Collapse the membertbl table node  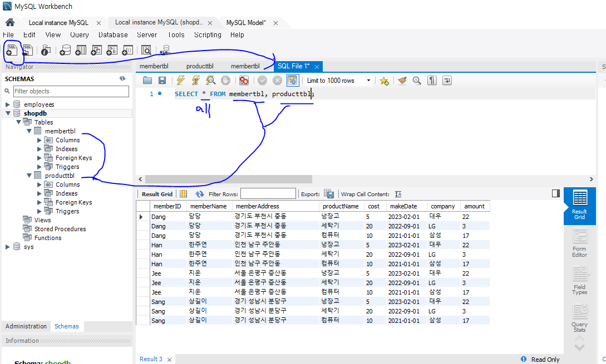(x=29, y=131)
